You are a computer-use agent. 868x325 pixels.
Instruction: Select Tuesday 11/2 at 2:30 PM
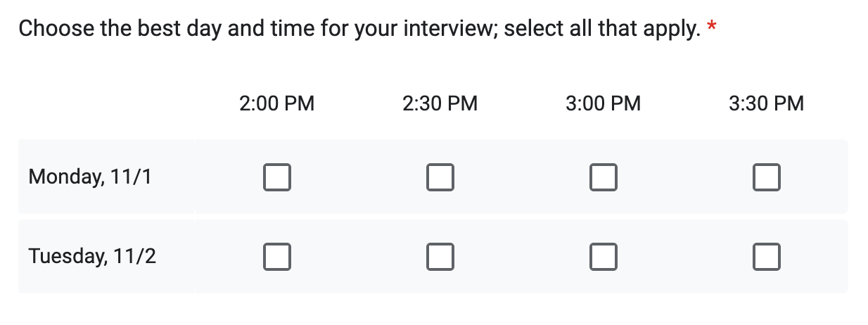[x=440, y=257]
